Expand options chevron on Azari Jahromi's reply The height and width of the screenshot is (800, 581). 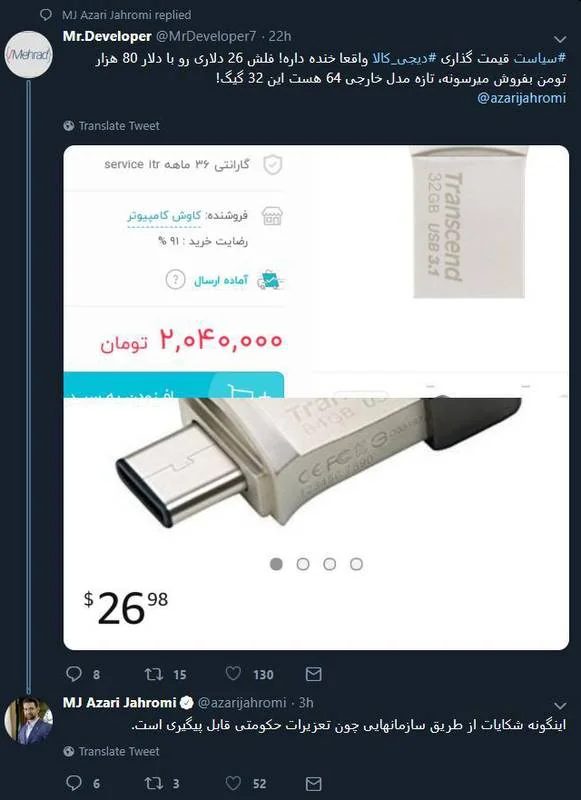point(560,706)
